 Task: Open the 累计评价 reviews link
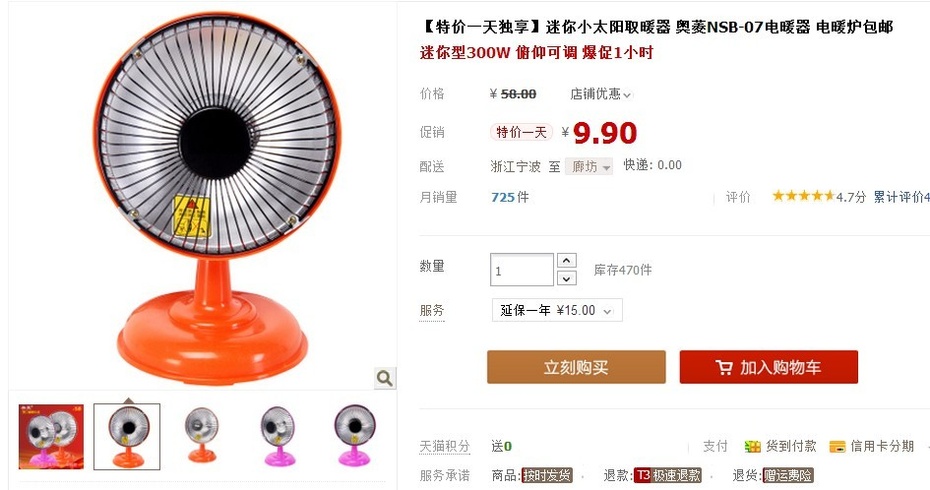pos(901,196)
